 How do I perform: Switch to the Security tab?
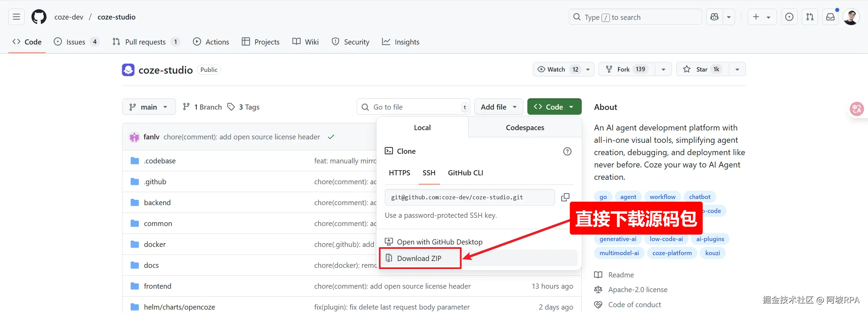(351, 42)
